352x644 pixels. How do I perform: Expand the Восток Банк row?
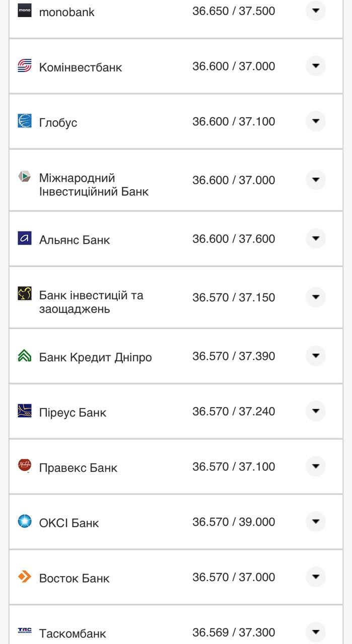point(316,576)
